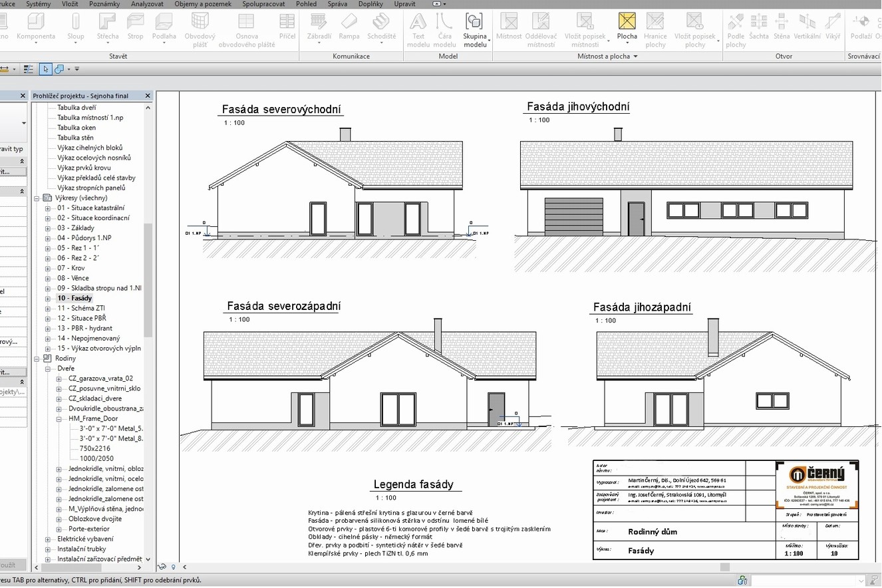Open the Správa ribbon tab
The height and width of the screenshot is (588, 882).
point(337,4)
